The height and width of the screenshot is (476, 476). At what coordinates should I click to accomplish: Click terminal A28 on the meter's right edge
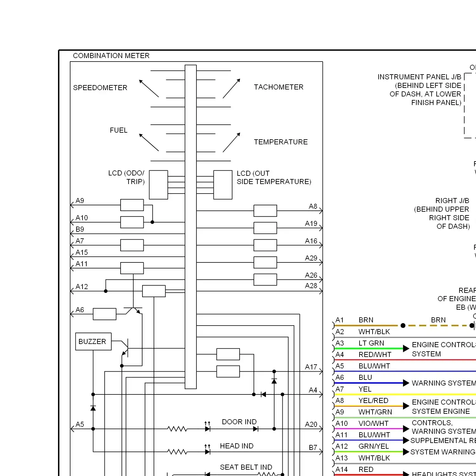pyautogui.click(x=311, y=286)
